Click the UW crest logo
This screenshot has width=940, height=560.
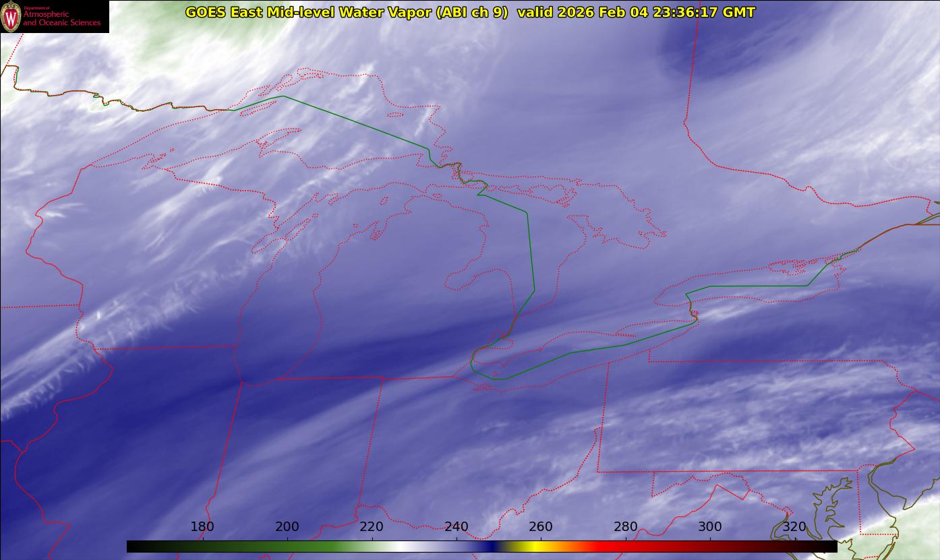[x=11, y=17]
